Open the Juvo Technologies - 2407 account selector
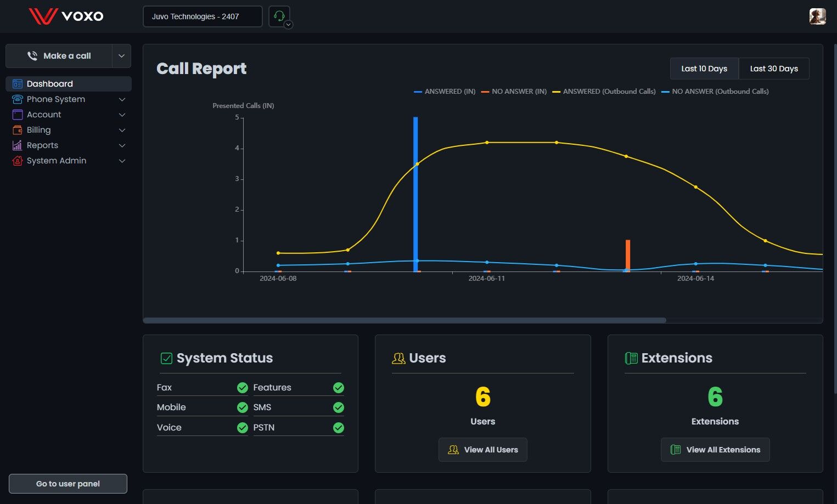The width and height of the screenshot is (837, 504). [203, 16]
